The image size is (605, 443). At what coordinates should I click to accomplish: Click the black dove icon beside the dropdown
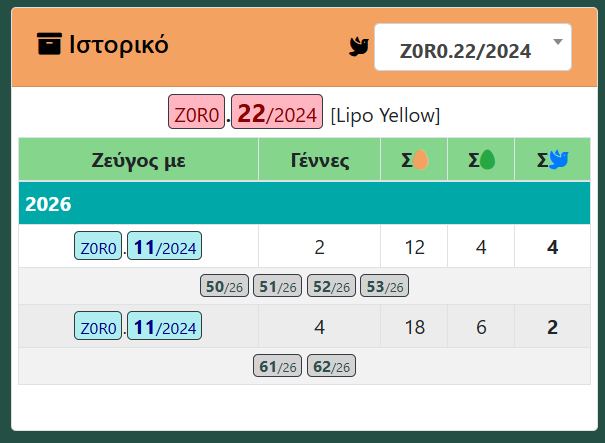tap(359, 47)
